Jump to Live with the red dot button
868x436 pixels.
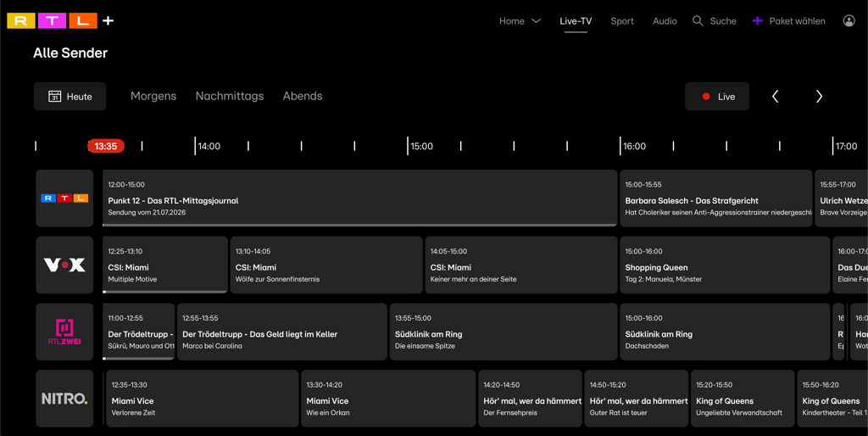(x=717, y=97)
